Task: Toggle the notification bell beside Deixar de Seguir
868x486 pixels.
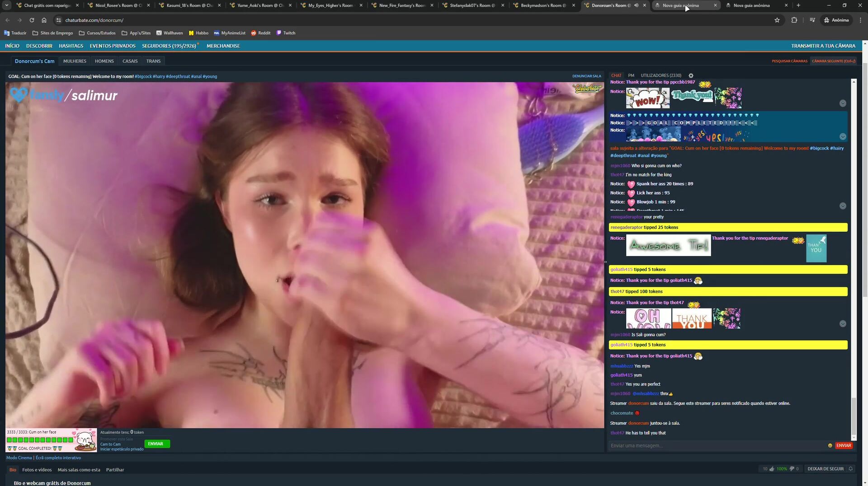Action: (x=850, y=469)
